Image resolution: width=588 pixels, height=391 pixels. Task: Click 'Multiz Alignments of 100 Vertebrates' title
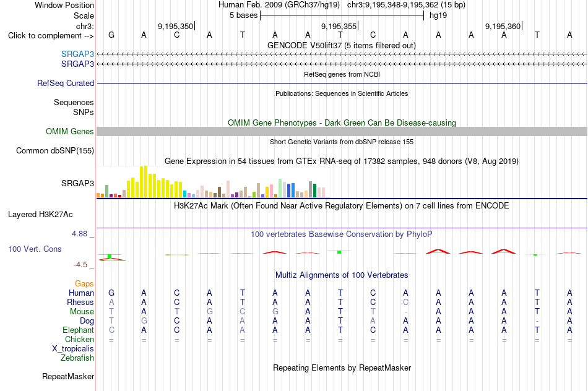342,275
